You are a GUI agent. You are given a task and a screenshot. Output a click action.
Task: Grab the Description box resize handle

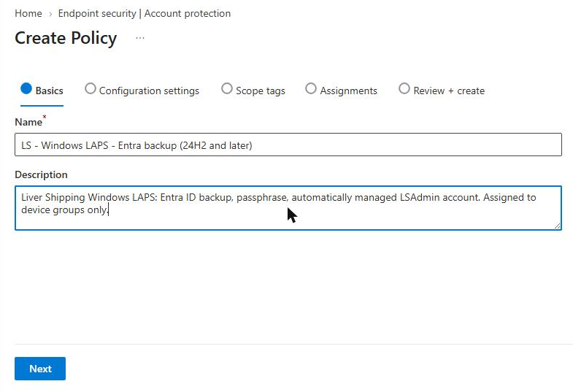(x=557, y=226)
